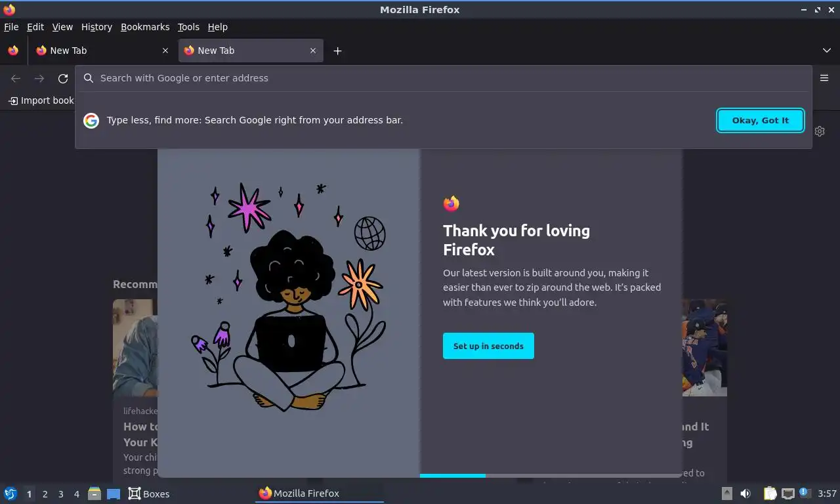Screen dimensions: 840x504
Task: Click the tray eject icon
Action: [x=727, y=493]
